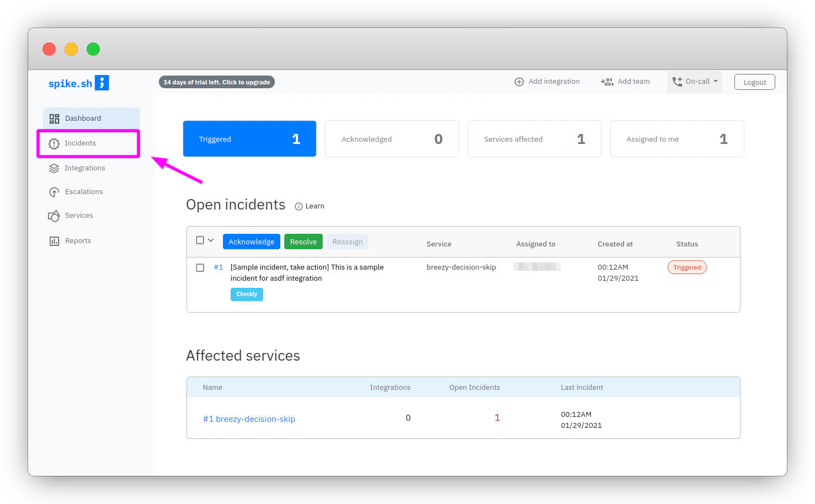Click the Reports chart icon
Screen dimensions: 815x504
(54, 241)
